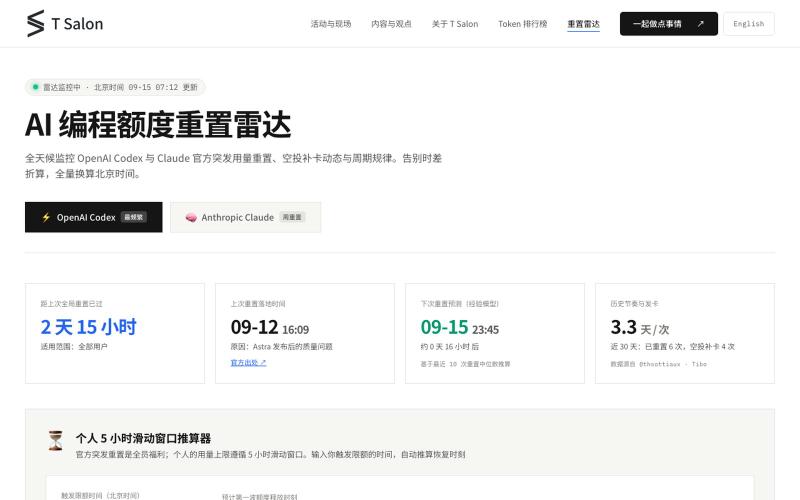Click the hourglass icon beside 滑动窗口推算器

56,440
